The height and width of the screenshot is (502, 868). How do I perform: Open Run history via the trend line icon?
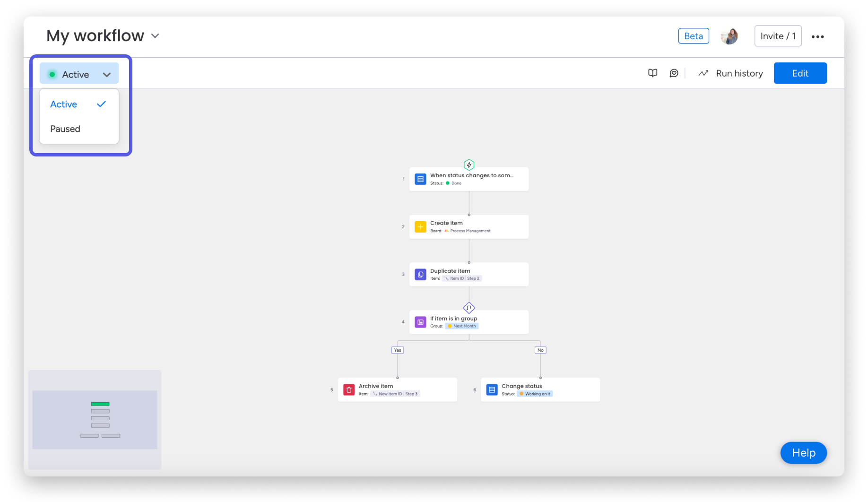tap(703, 73)
